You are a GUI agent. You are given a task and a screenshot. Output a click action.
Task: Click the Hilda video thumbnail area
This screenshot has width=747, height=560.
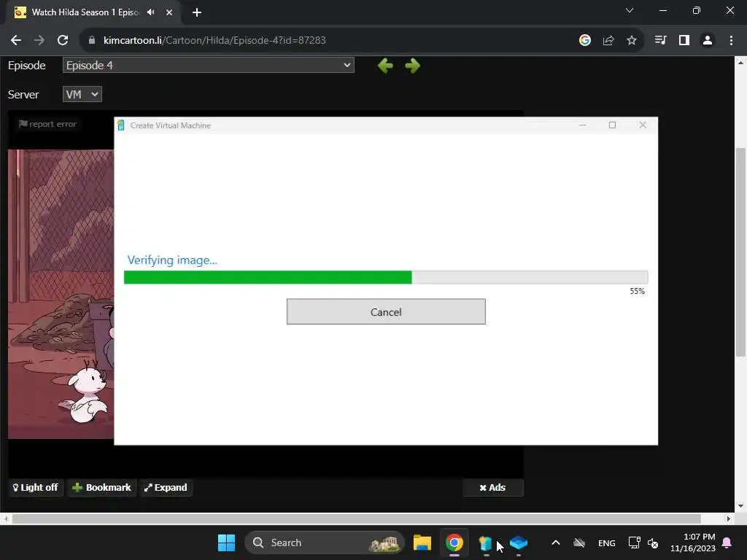click(61, 294)
